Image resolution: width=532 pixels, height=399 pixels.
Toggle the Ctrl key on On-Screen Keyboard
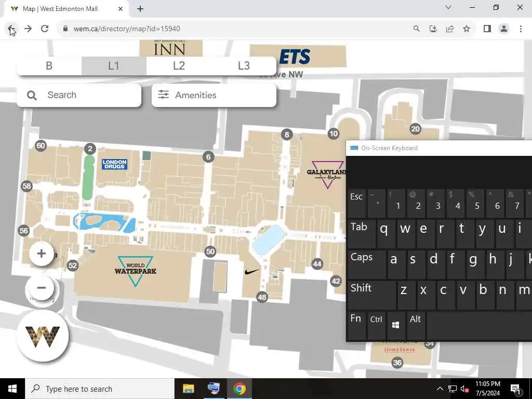point(376,325)
